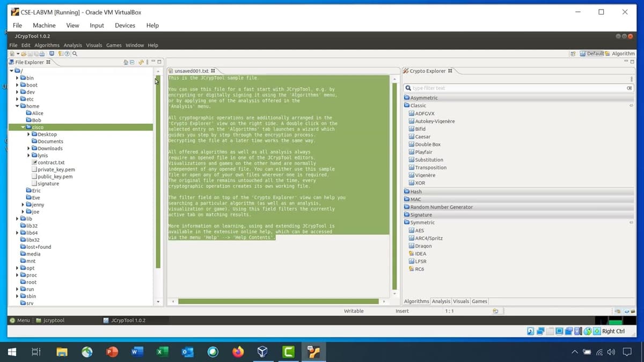644x362 pixels.
Task: Open contract.txt in the file tree
Action: 51,162
